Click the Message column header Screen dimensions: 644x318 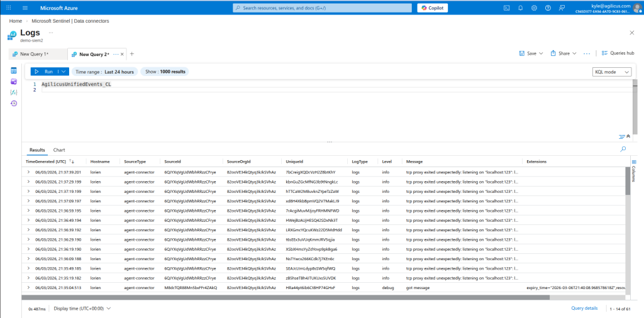(x=414, y=162)
